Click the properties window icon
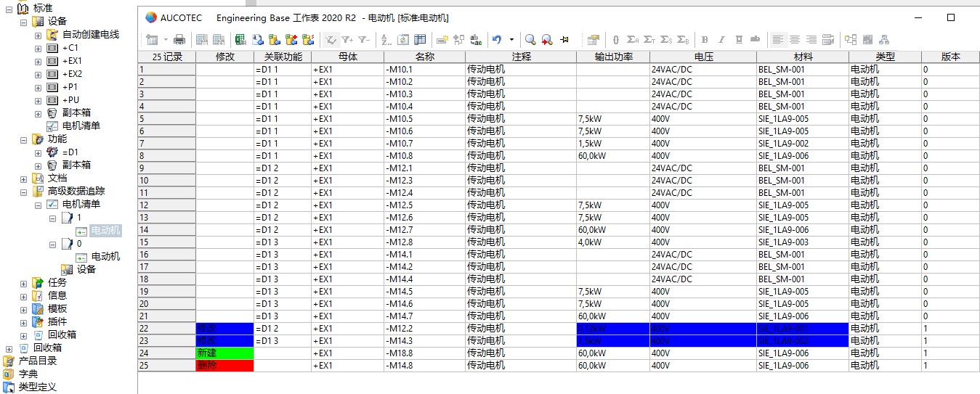 pos(593,40)
